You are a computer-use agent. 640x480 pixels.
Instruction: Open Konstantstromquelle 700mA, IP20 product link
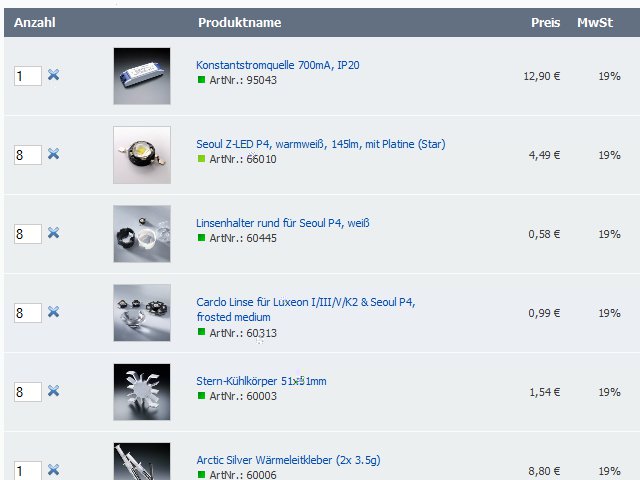pos(278,65)
